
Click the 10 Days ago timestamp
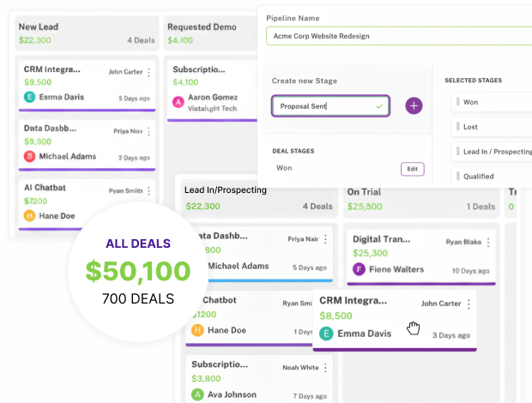click(x=470, y=271)
